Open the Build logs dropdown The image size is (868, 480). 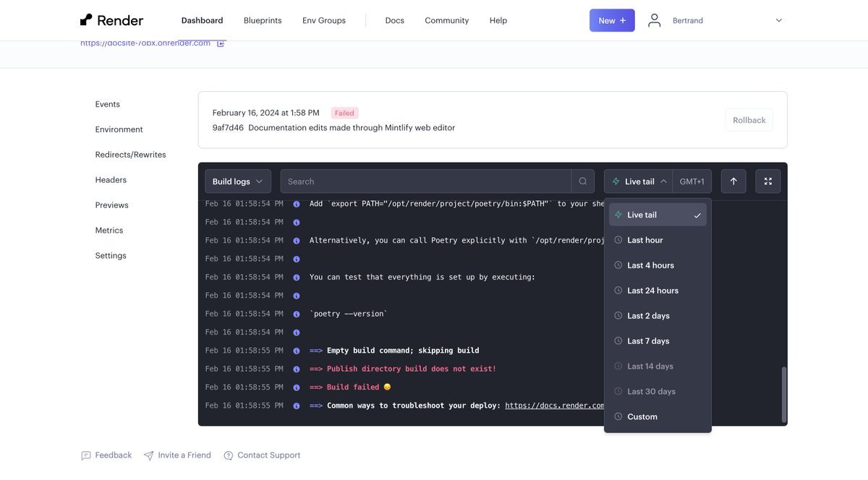pyautogui.click(x=238, y=181)
